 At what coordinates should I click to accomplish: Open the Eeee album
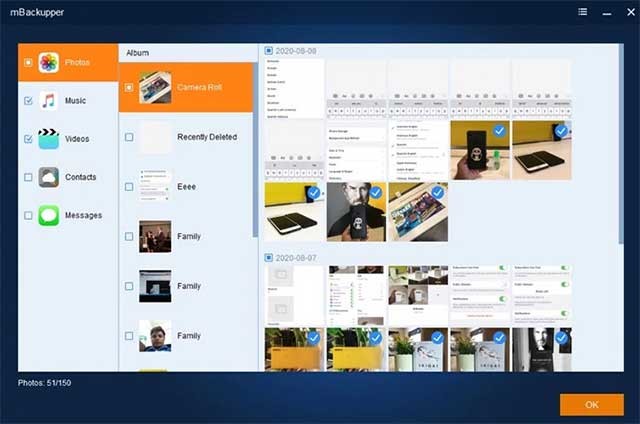pyautogui.click(x=189, y=187)
